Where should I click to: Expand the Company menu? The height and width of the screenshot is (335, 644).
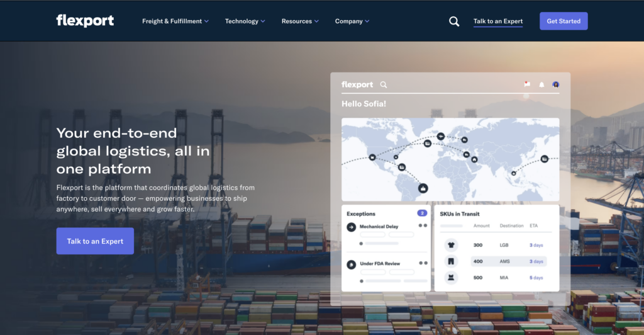coord(352,21)
